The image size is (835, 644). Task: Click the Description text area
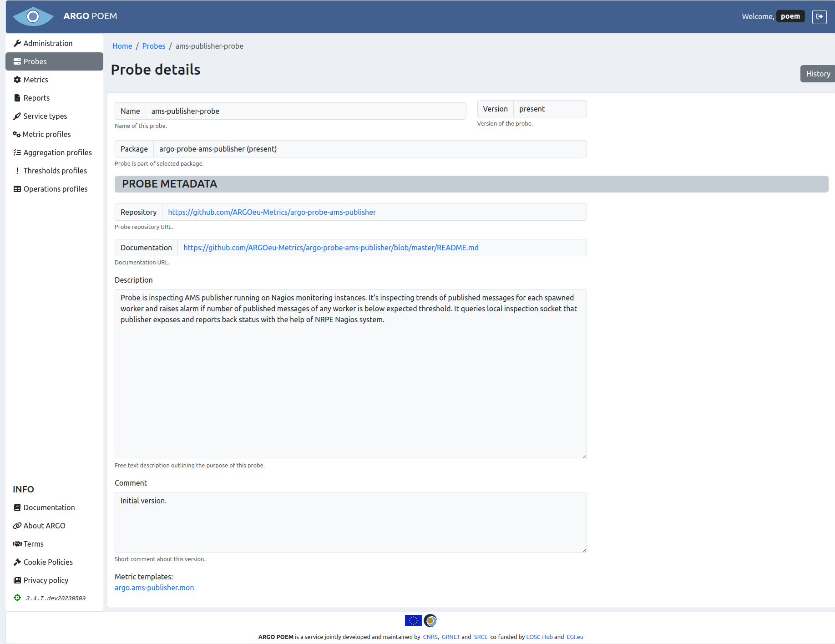350,374
